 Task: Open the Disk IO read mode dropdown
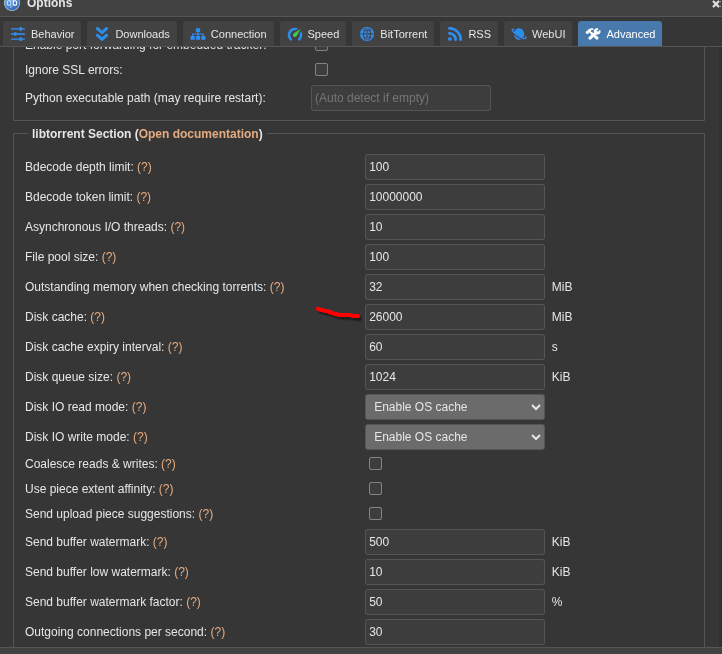(x=454, y=407)
